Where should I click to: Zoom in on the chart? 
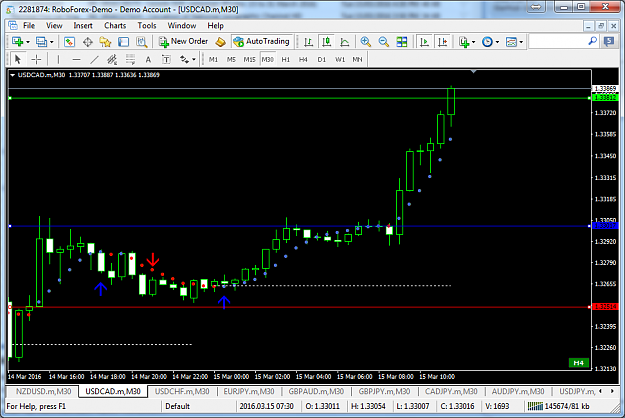tap(366, 41)
